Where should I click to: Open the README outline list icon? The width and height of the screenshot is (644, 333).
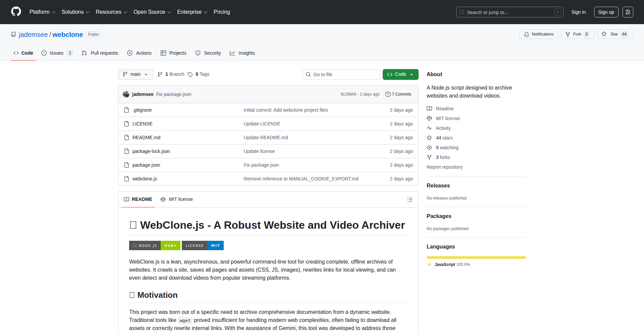(410, 199)
